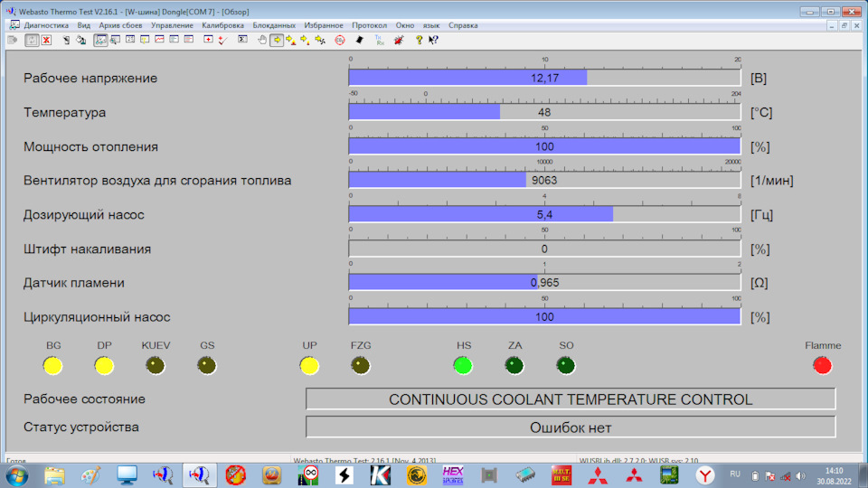This screenshot has height=488, width=868.
Task: Click the Штифт накаливания bar showing 0
Action: [544, 249]
